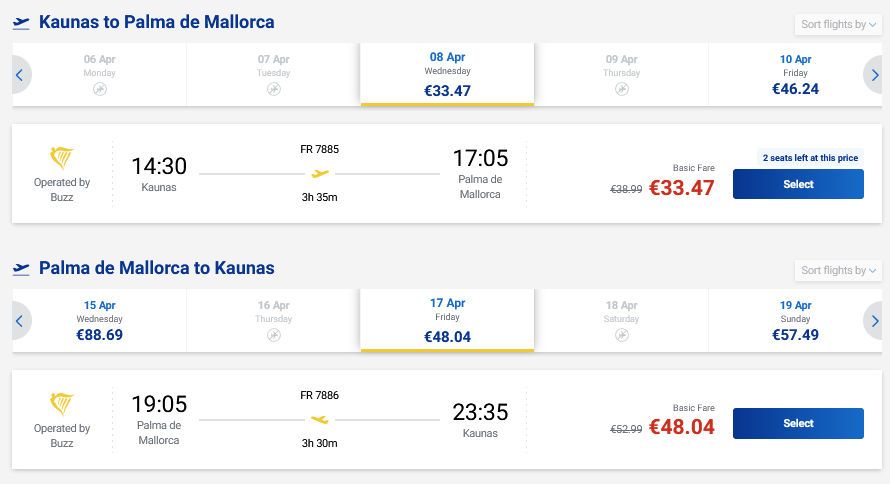Open outbound Sort flights by dropdown

pos(838,24)
